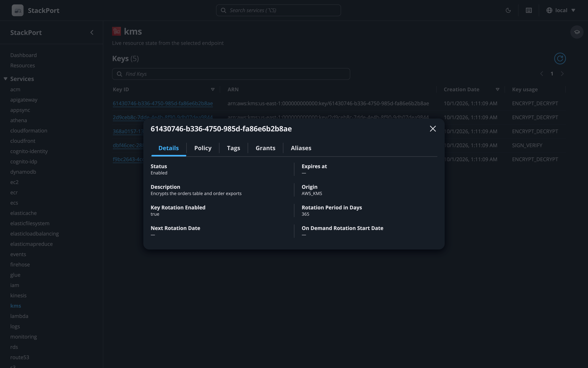Open the cloudformation service
Screen dimensions: 588x368
click(29, 131)
